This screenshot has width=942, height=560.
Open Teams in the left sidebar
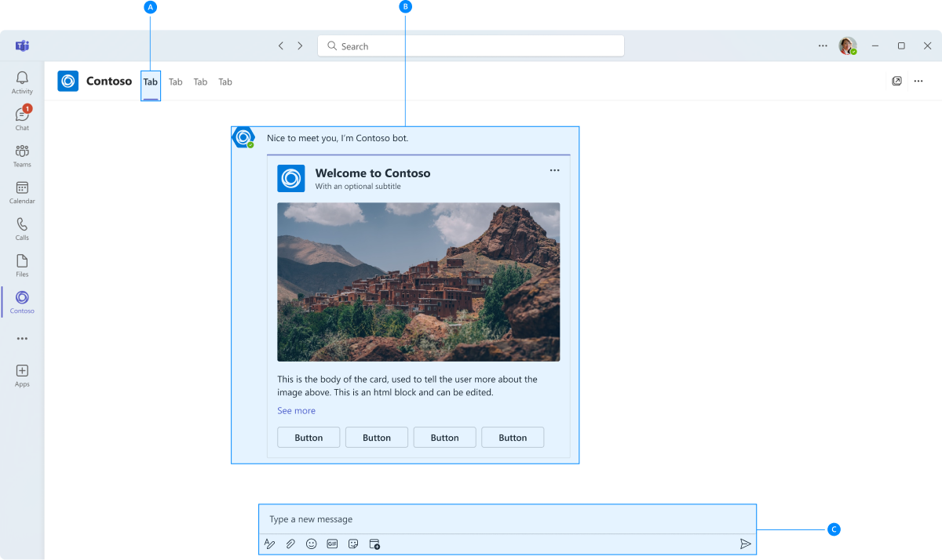click(22, 155)
